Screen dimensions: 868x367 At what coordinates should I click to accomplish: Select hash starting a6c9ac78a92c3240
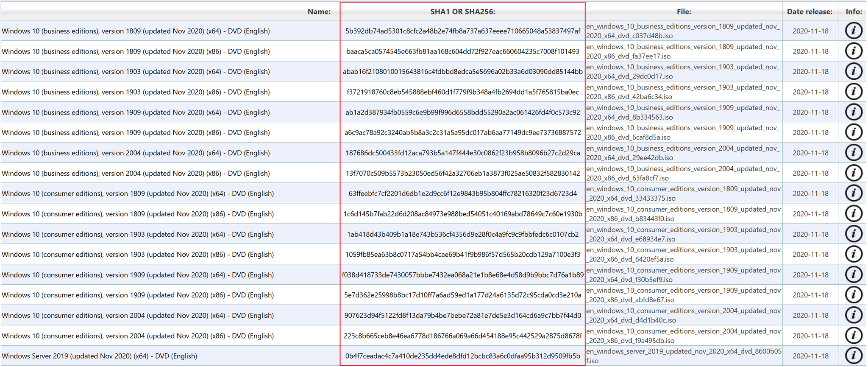tap(463, 132)
